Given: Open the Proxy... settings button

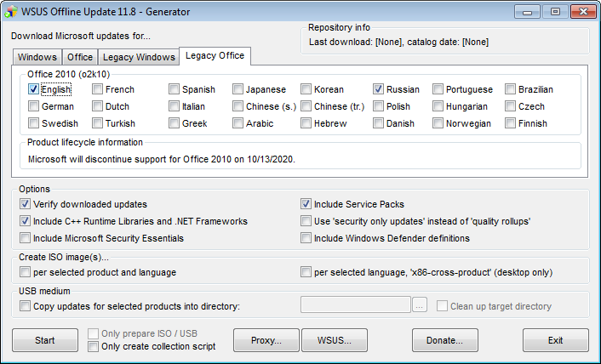Looking at the screenshot, I should (266, 340).
